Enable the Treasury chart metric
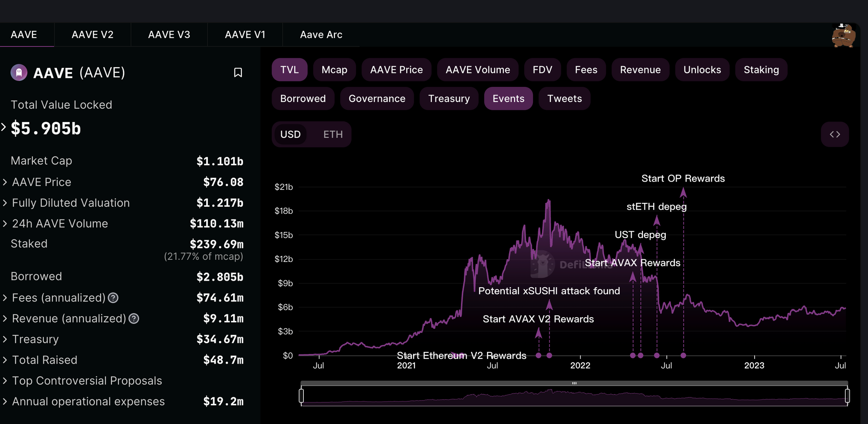The image size is (868, 424). click(x=449, y=99)
